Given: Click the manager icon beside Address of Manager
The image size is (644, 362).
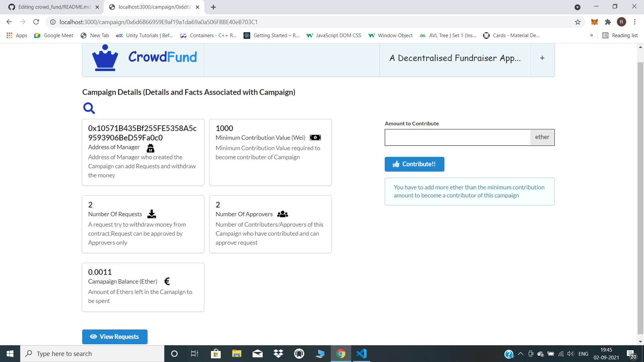Looking at the screenshot, I should (x=151, y=148).
